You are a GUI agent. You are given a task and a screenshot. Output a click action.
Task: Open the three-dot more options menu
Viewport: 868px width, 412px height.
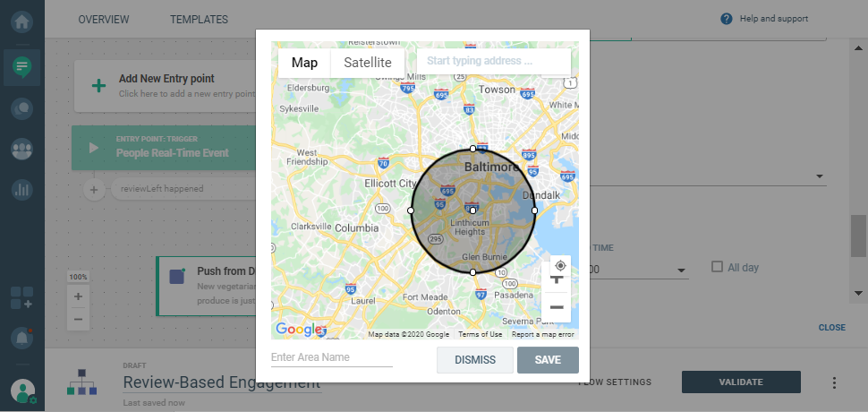834,382
